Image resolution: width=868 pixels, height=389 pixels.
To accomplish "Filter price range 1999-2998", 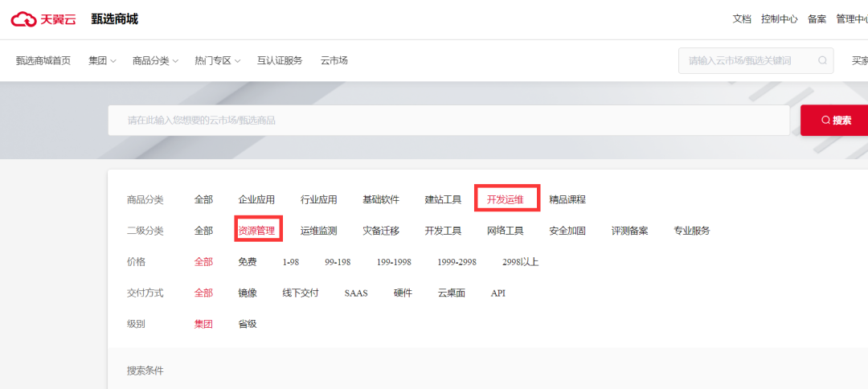I will coord(457,262).
